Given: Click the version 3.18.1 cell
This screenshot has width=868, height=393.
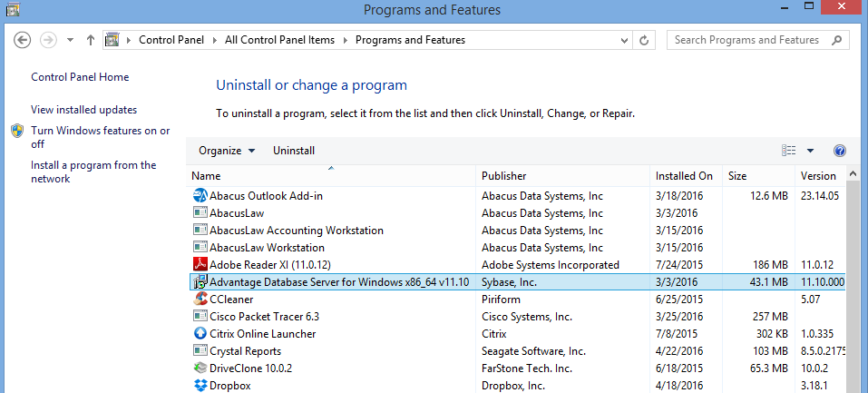Looking at the screenshot, I should tap(815, 385).
